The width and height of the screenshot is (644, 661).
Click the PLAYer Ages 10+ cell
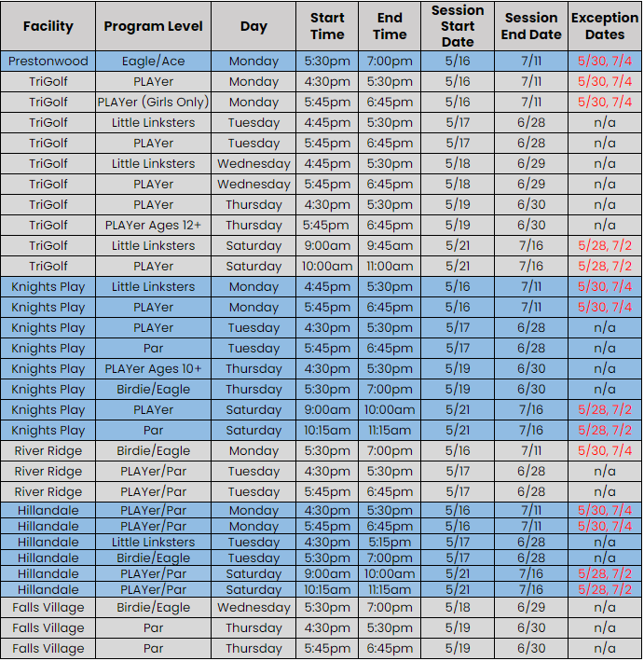tap(153, 369)
